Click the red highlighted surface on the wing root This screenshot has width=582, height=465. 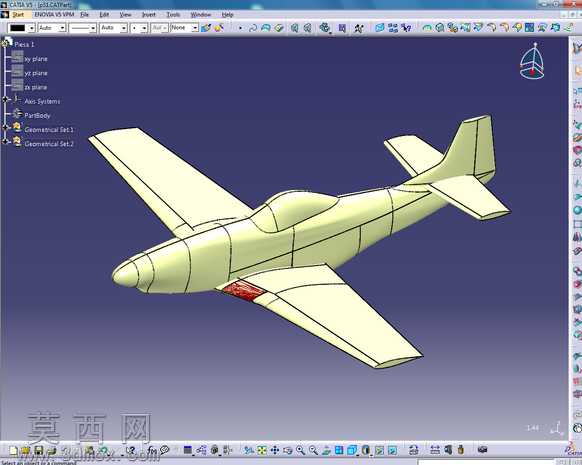pos(244,290)
